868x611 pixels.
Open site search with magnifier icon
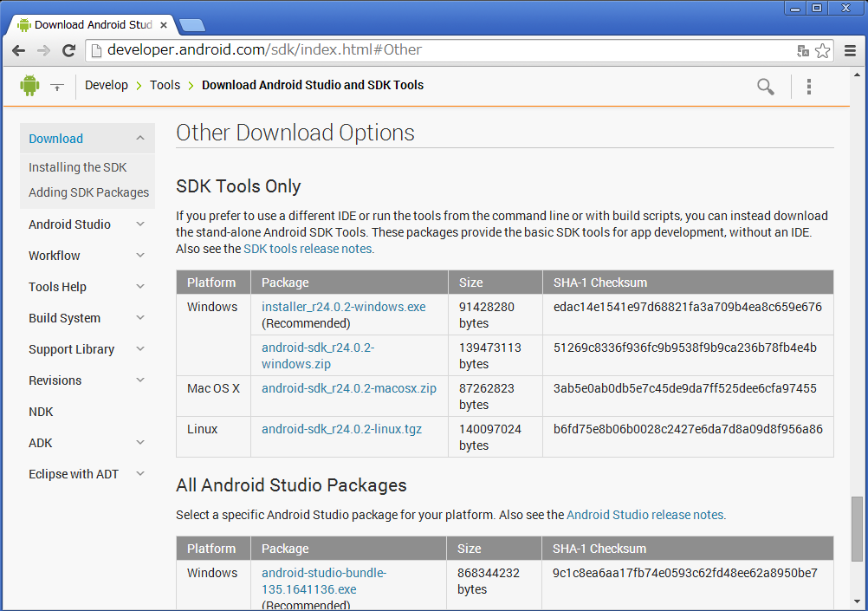[766, 87]
